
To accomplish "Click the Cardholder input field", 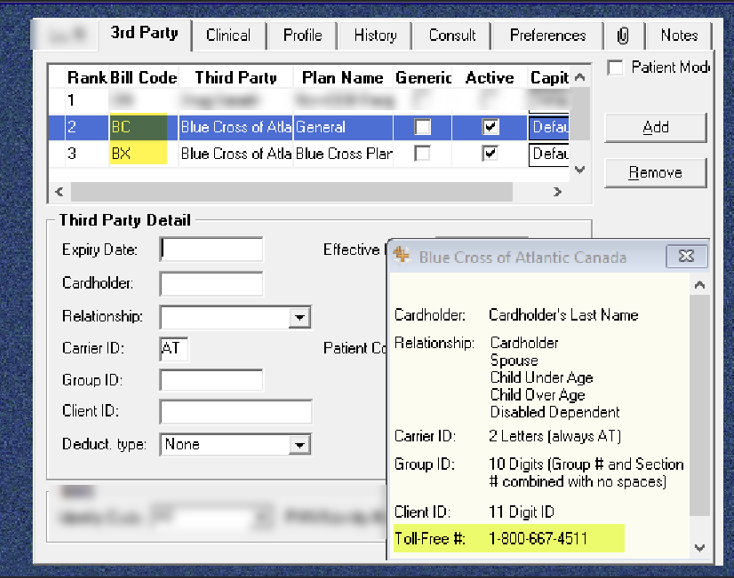I will [x=212, y=284].
